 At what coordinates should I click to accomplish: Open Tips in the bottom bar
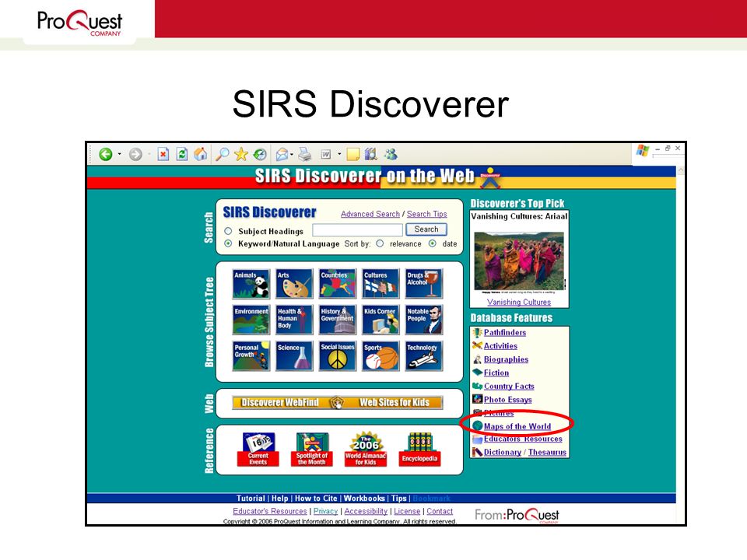[x=398, y=498]
